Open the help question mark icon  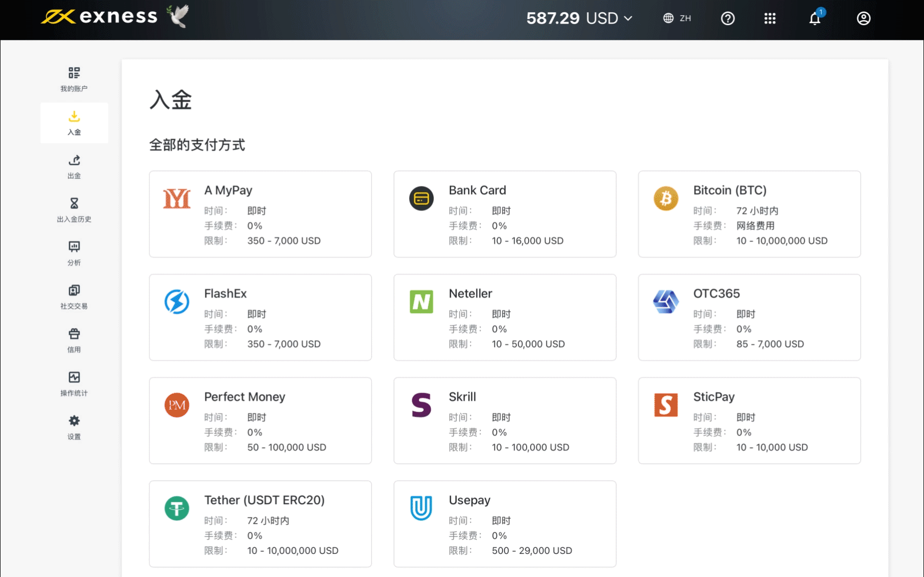(x=727, y=18)
